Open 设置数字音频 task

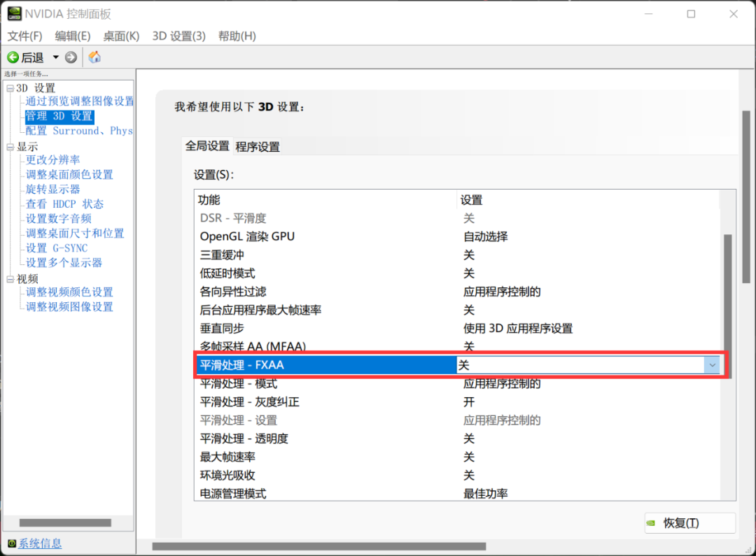pyautogui.click(x=58, y=219)
